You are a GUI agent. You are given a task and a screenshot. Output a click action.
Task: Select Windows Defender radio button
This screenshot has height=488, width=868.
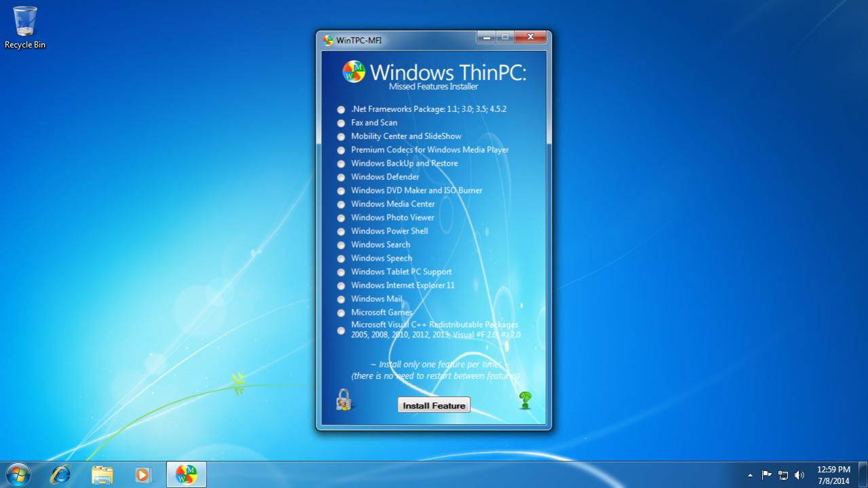coord(341,177)
